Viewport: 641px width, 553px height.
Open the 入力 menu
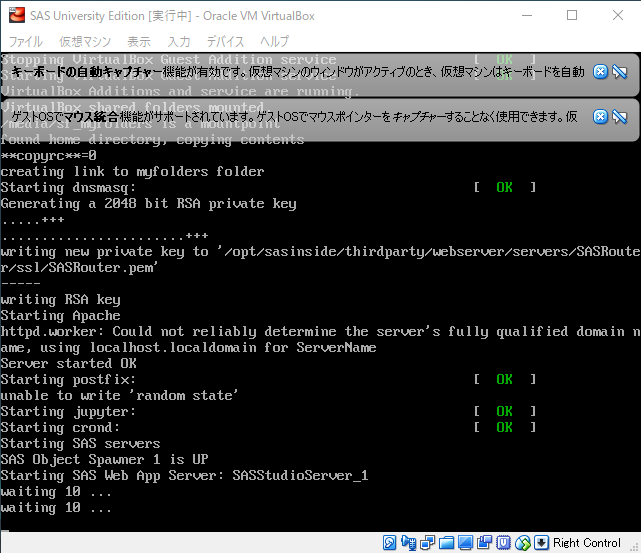coord(179,41)
